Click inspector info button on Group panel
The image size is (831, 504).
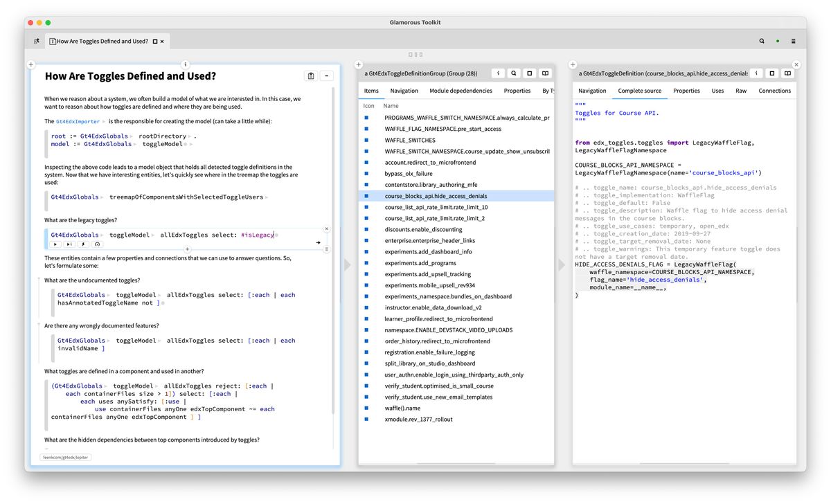coord(499,73)
